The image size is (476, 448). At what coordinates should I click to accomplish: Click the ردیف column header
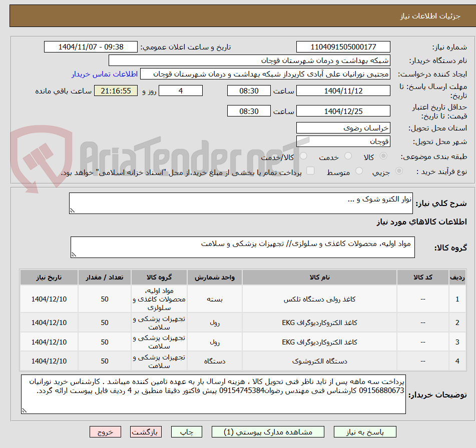click(x=457, y=277)
